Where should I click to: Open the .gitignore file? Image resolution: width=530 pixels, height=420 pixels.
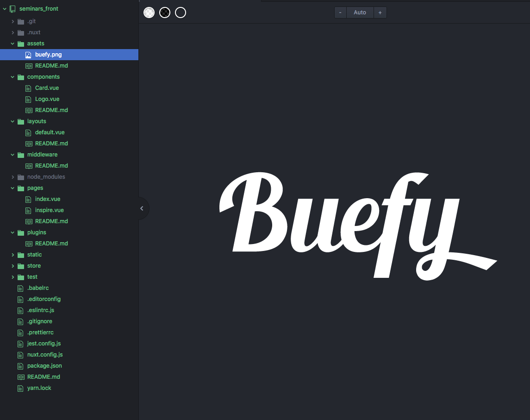point(39,321)
